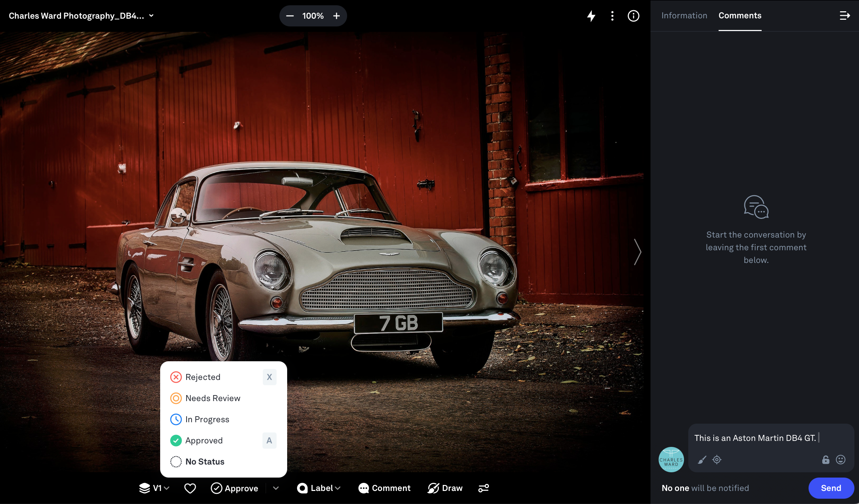
Task: Click the stacked layers version icon
Action: coord(145,488)
